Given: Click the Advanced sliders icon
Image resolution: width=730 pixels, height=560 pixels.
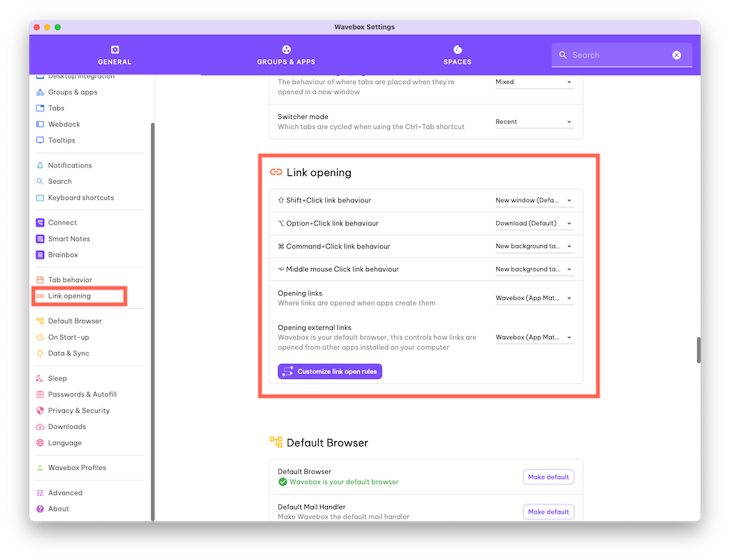Looking at the screenshot, I should (x=40, y=493).
